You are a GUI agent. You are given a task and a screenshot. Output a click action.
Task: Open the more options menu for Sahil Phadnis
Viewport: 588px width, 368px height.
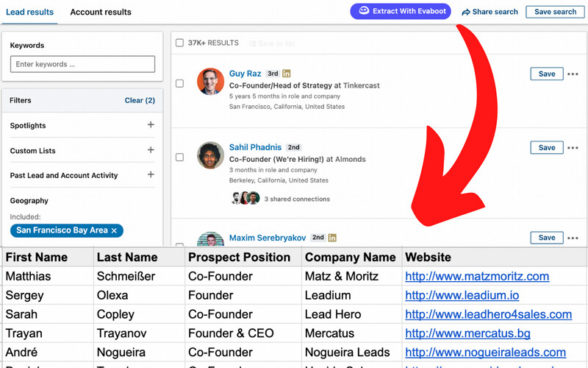click(573, 148)
